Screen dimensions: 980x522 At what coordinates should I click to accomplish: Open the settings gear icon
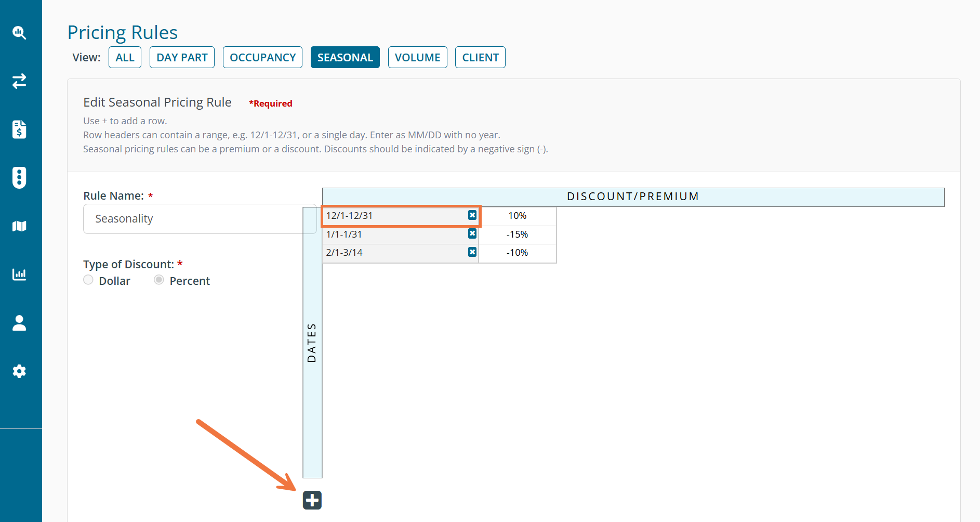click(x=19, y=371)
